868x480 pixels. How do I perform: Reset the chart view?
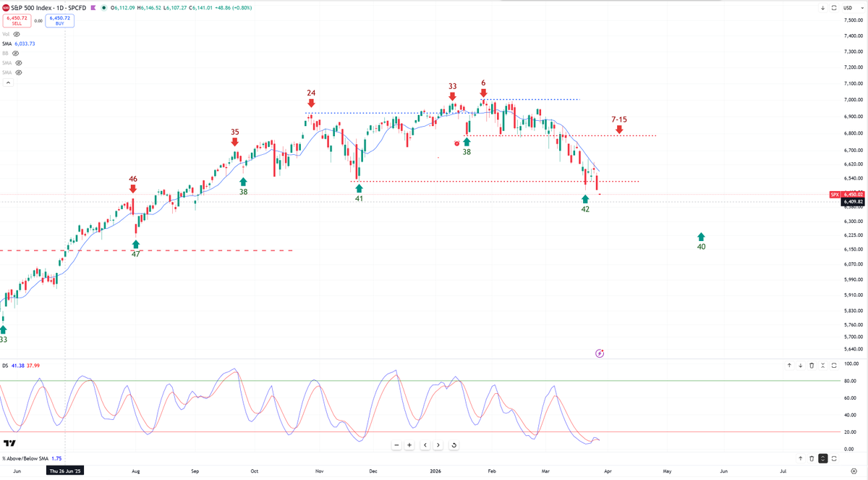[454, 445]
